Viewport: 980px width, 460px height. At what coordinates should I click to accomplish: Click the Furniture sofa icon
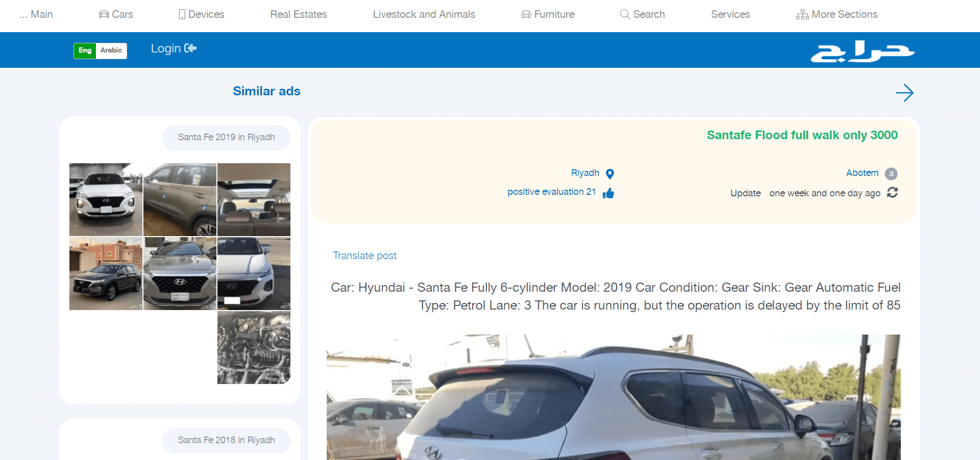click(526, 14)
